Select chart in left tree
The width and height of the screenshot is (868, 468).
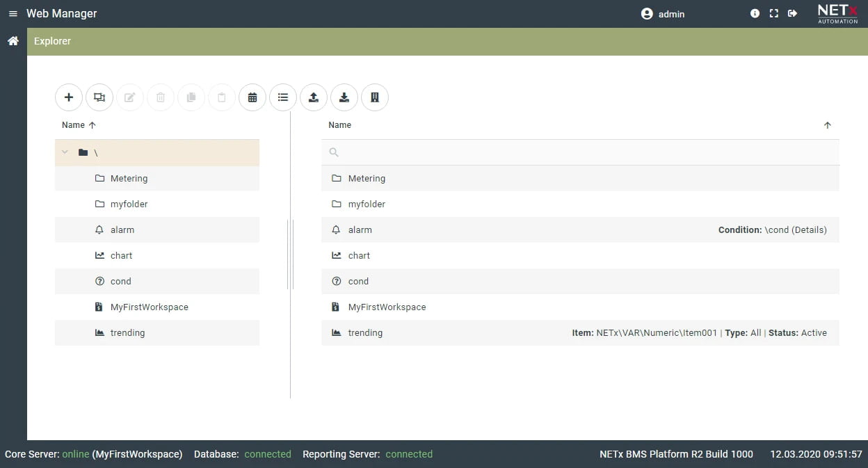pos(157,255)
